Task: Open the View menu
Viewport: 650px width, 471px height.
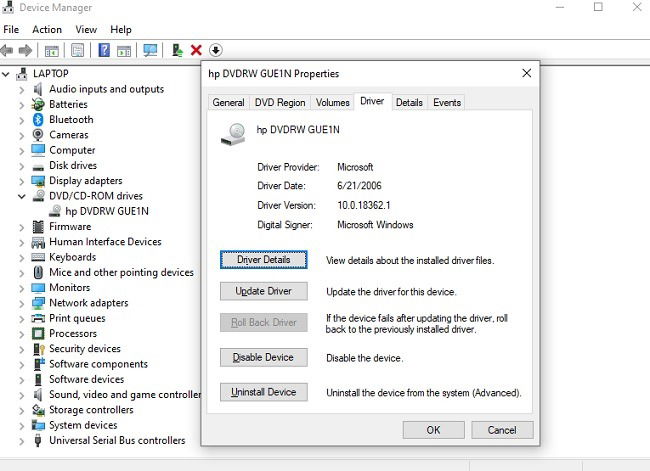Action: pyautogui.click(x=86, y=29)
